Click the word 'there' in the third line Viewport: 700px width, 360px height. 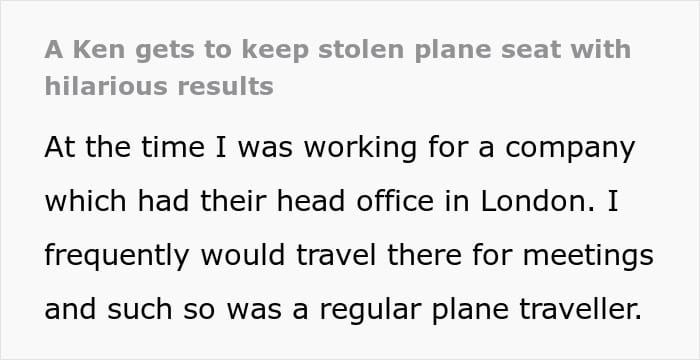[x=422, y=255]
